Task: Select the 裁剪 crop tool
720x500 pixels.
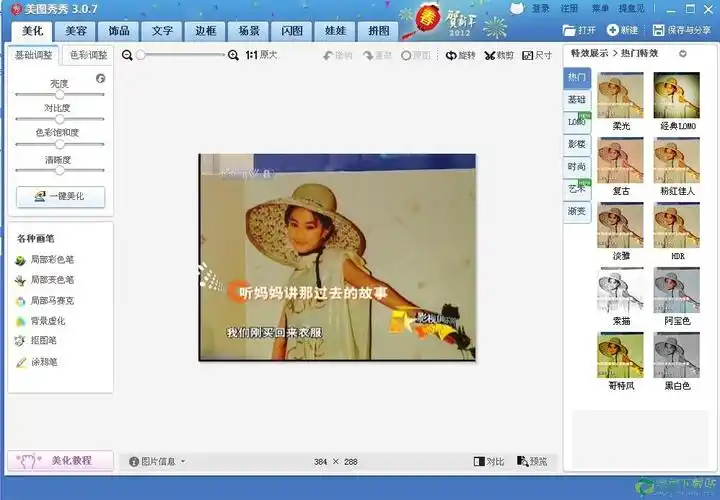Action: (498, 56)
